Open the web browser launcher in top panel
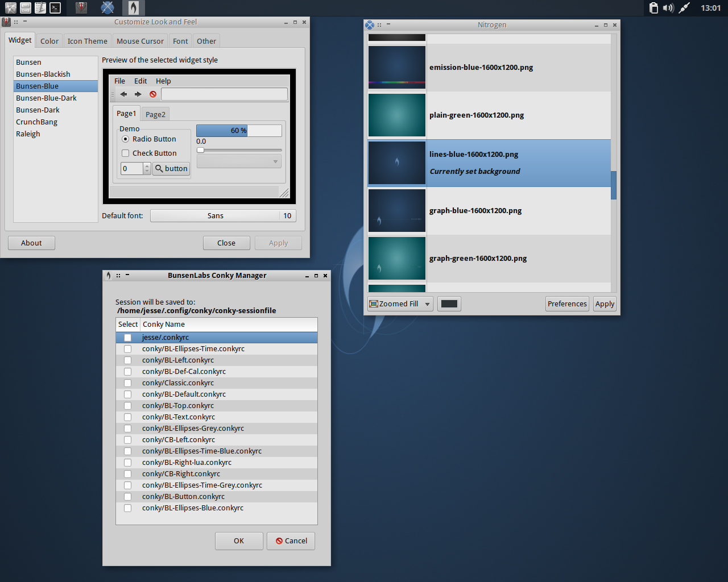Image resolution: width=728 pixels, height=582 pixels. (x=10, y=7)
